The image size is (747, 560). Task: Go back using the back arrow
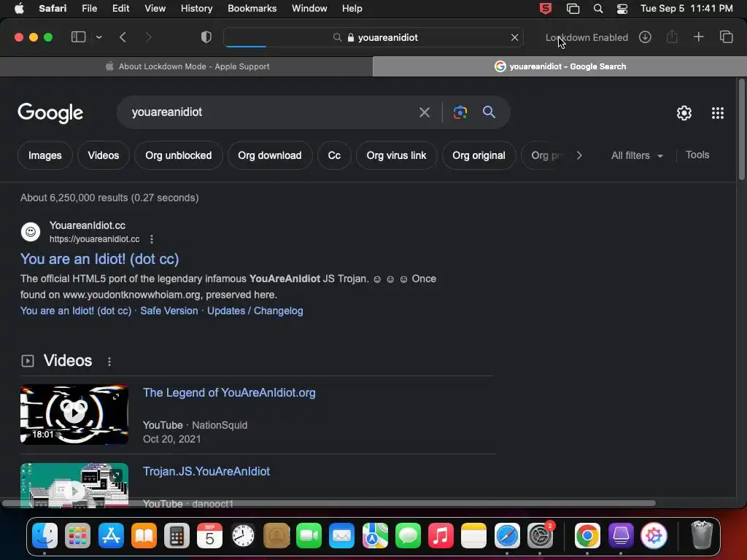point(123,37)
